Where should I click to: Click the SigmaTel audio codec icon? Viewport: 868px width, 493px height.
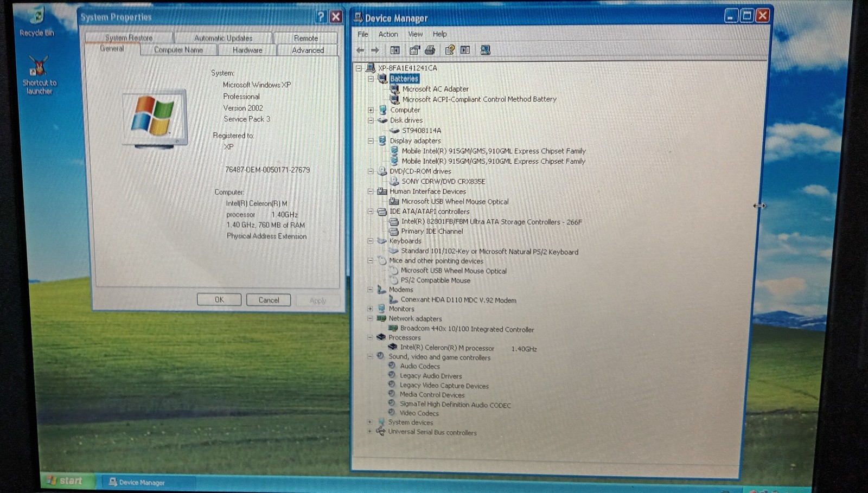click(x=392, y=404)
